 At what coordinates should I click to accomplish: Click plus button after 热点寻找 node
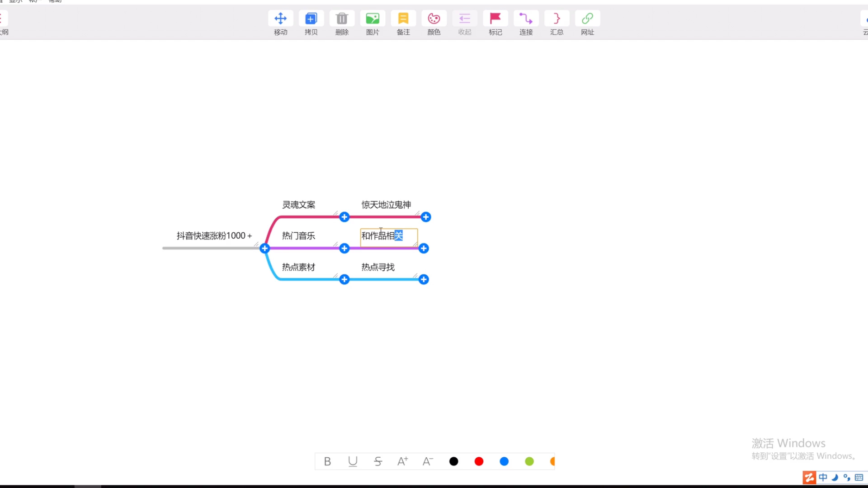424,279
